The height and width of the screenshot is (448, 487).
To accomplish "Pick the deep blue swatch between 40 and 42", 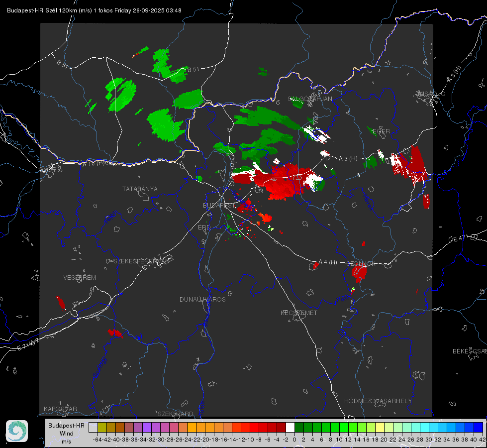I will coord(479,427).
